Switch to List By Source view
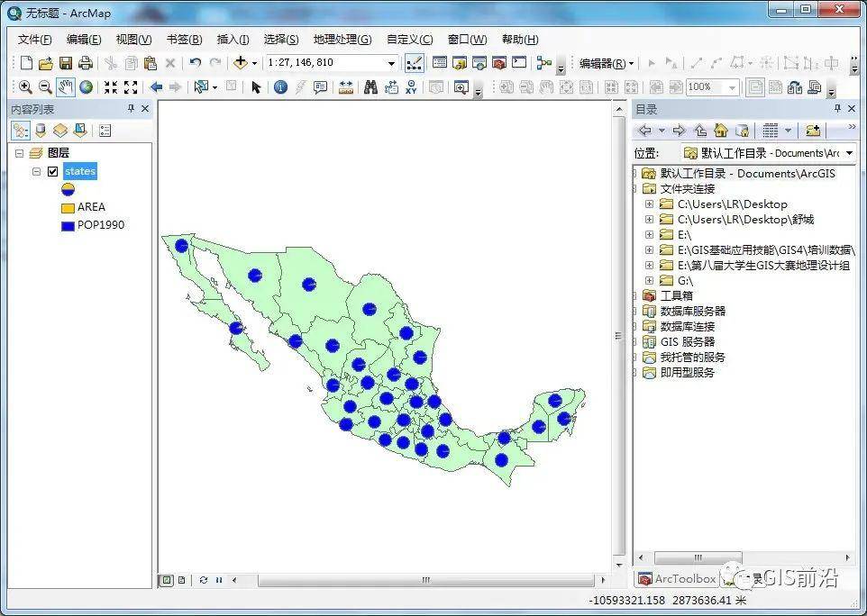867x616 pixels. click(x=41, y=131)
